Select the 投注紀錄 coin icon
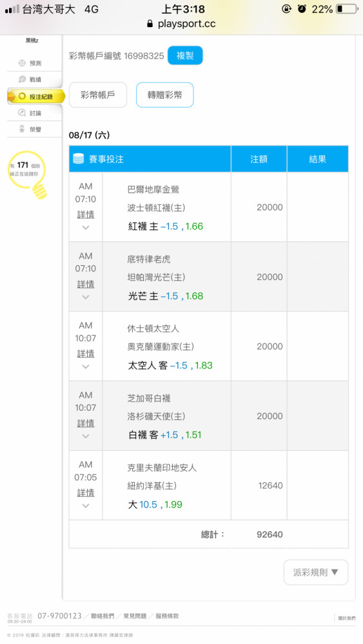Viewport: 363px width, 644px height. (22, 97)
